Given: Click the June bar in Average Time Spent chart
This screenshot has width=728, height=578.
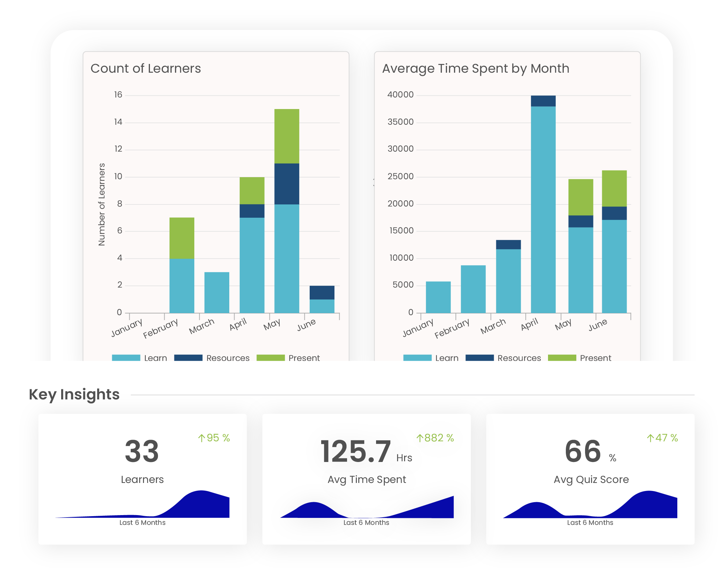Looking at the screenshot, I should click(x=614, y=241).
